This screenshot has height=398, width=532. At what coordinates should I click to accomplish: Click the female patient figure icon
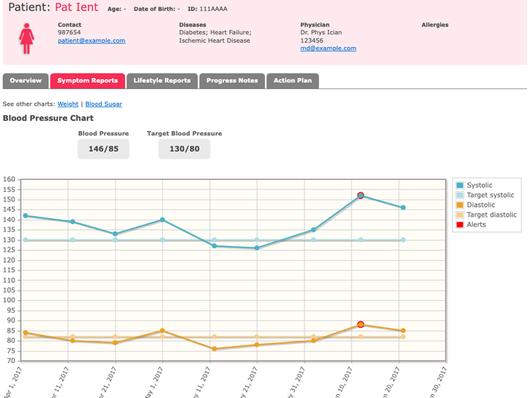pos(26,38)
